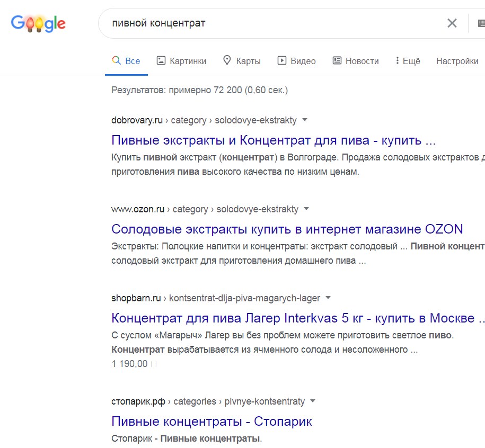Open Пивные экстракты и Концентрат для пива result
The width and height of the screenshot is (485, 448).
coord(274,140)
